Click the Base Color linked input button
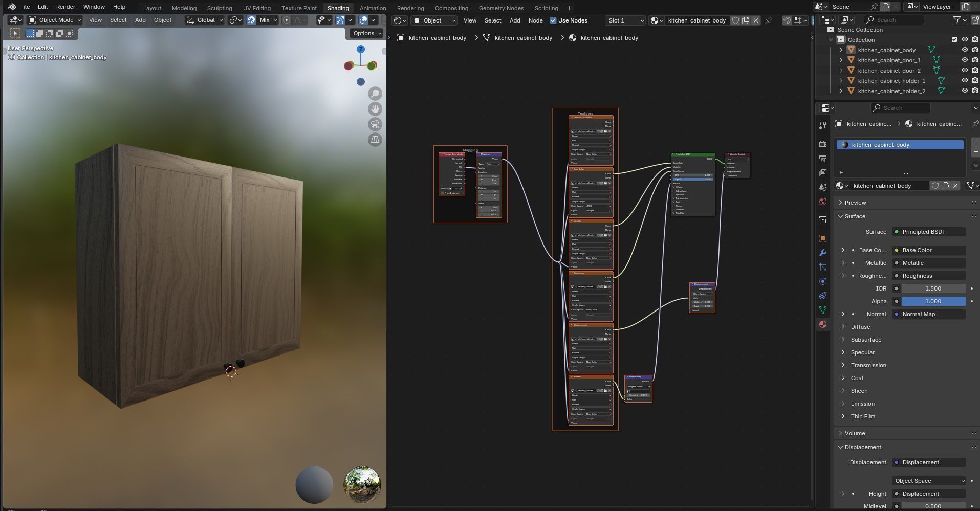The width and height of the screenshot is (980, 511). point(929,250)
